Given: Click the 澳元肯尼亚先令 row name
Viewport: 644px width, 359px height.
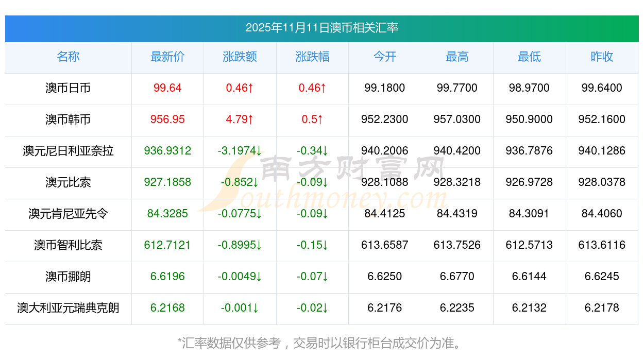Looking at the screenshot, I should pyautogui.click(x=68, y=214).
